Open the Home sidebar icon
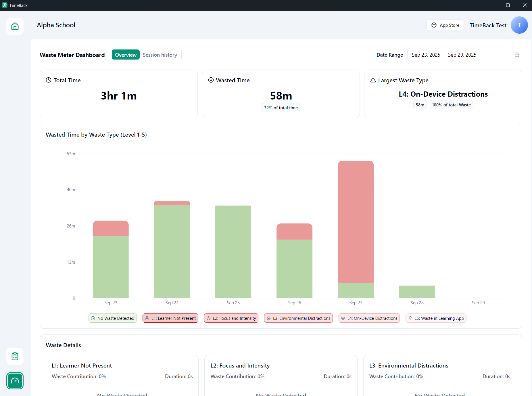The height and width of the screenshot is (396, 532). [15, 26]
